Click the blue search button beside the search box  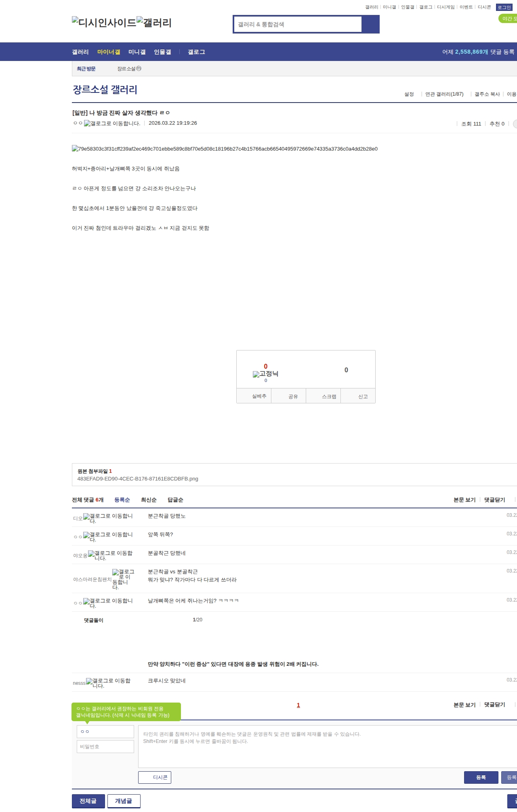(370, 24)
